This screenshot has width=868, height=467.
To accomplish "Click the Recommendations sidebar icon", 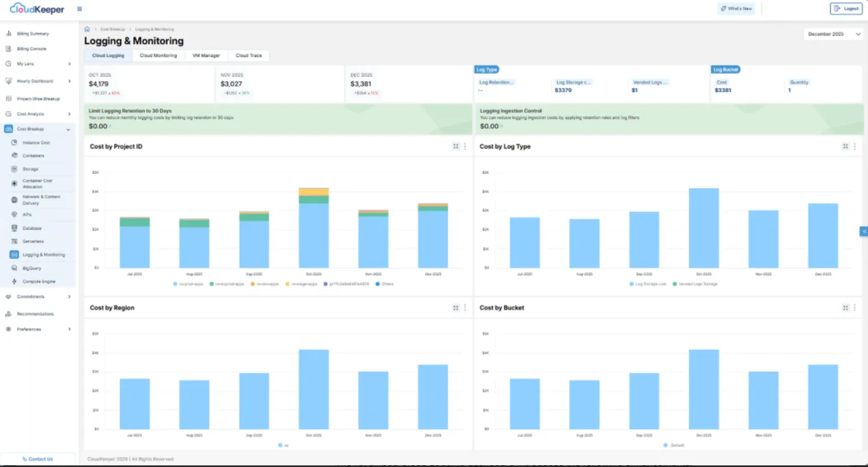I will tap(9, 314).
